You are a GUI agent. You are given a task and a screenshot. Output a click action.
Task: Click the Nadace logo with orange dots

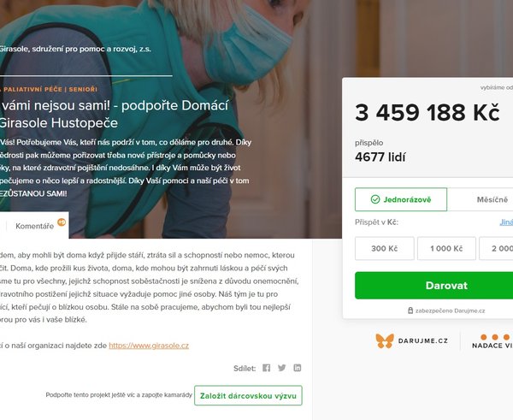[492, 341]
